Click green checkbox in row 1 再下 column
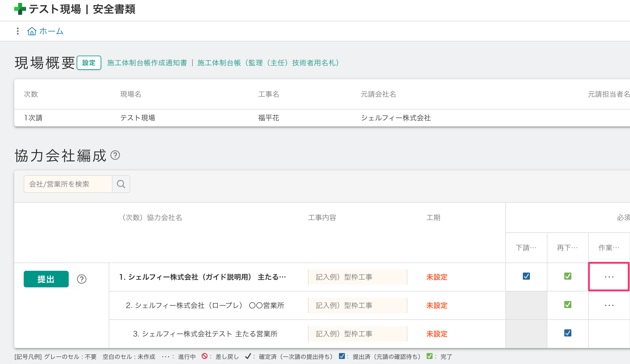 tap(568, 276)
